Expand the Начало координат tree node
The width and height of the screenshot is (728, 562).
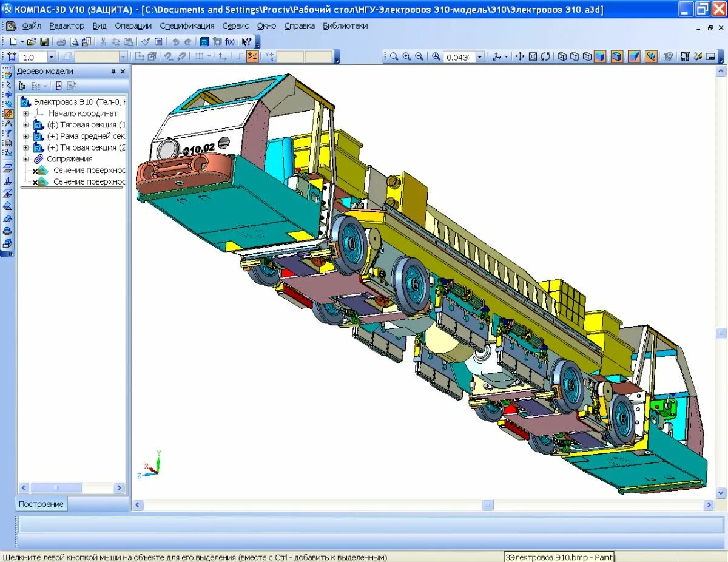(x=26, y=113)
